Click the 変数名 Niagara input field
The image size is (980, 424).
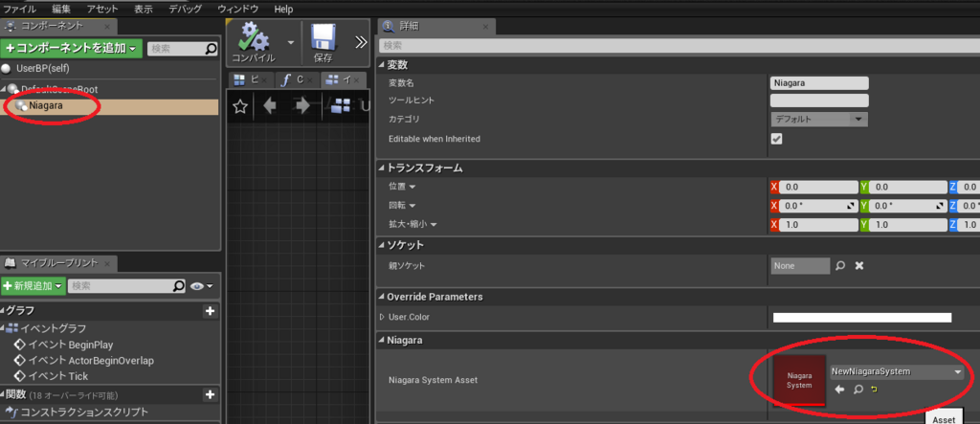(x=819, y=83)
